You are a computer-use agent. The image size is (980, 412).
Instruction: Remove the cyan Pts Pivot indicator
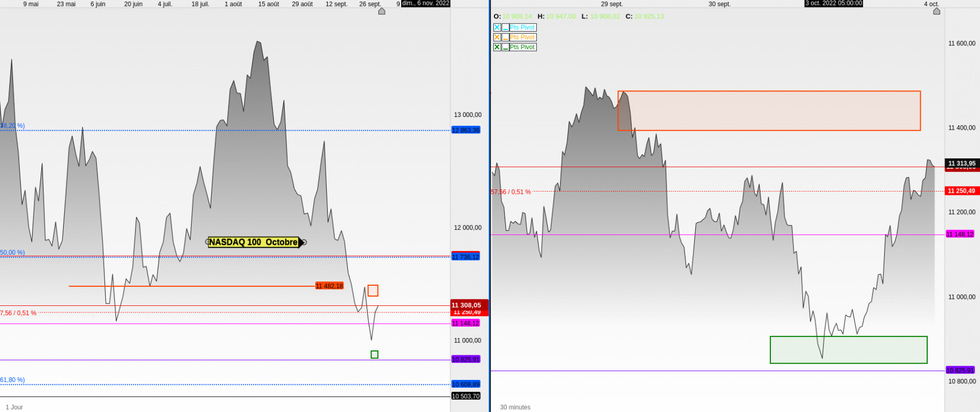tap(497, 27)
